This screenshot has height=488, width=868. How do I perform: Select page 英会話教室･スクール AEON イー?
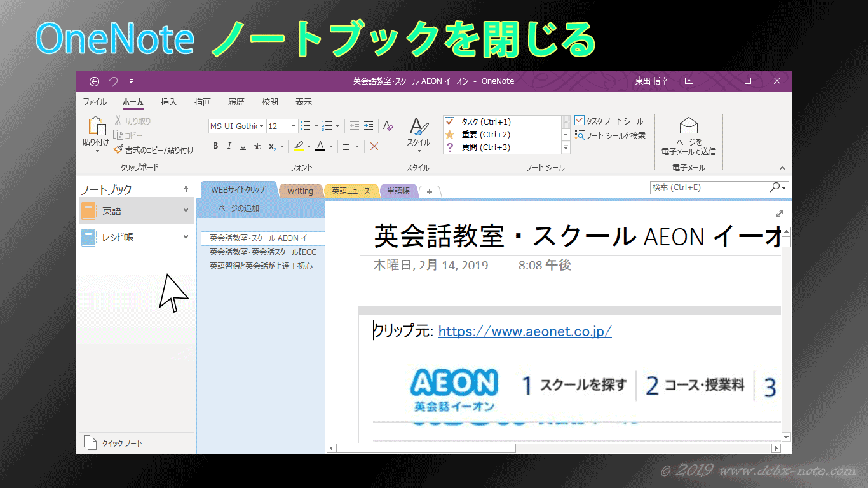[262, 238]
